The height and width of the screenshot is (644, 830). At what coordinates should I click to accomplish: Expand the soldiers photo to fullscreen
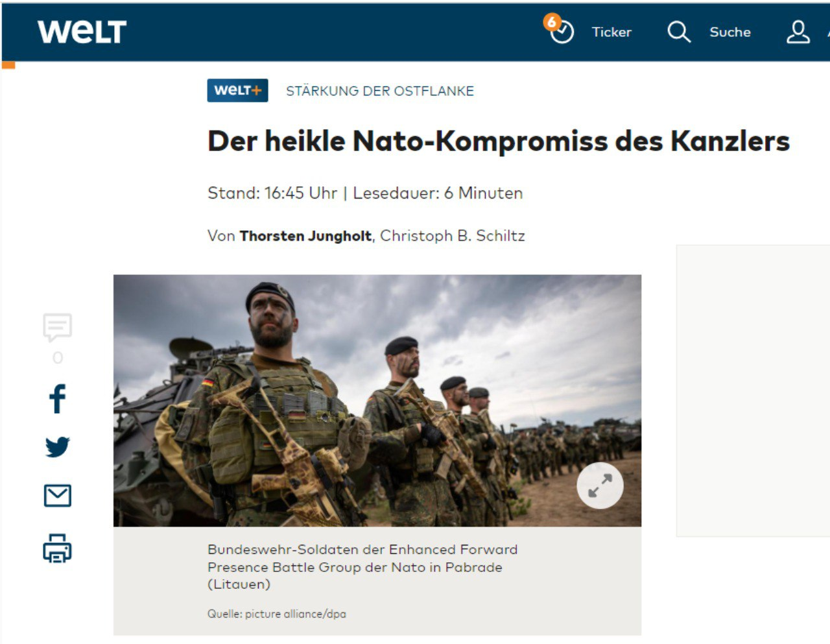click(600, 486)
